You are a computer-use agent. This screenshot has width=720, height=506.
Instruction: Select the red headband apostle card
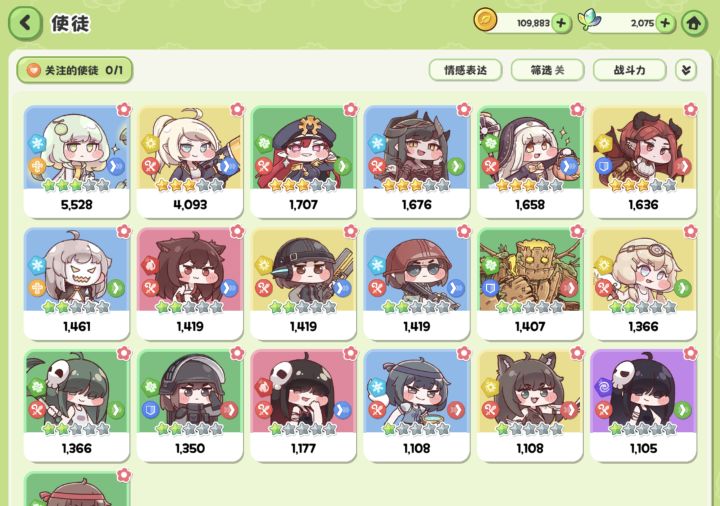pos(77,489)
